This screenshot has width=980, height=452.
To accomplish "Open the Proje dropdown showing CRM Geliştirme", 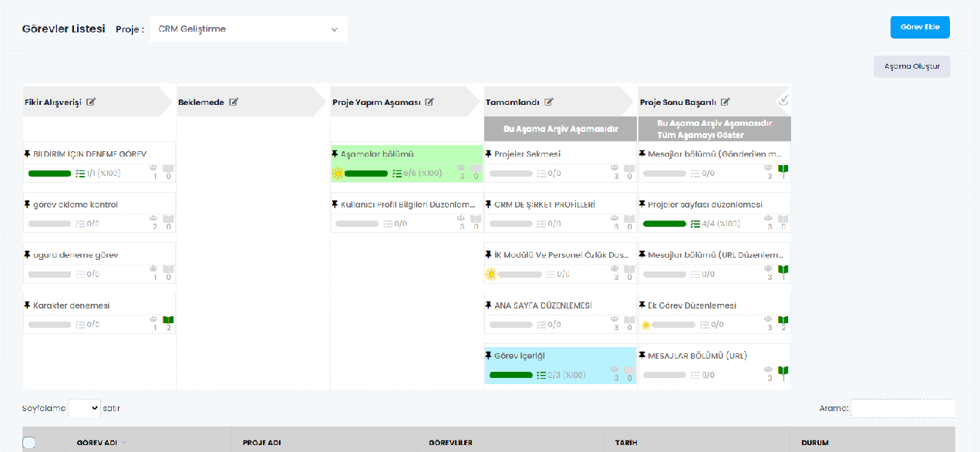I will 248,29.
